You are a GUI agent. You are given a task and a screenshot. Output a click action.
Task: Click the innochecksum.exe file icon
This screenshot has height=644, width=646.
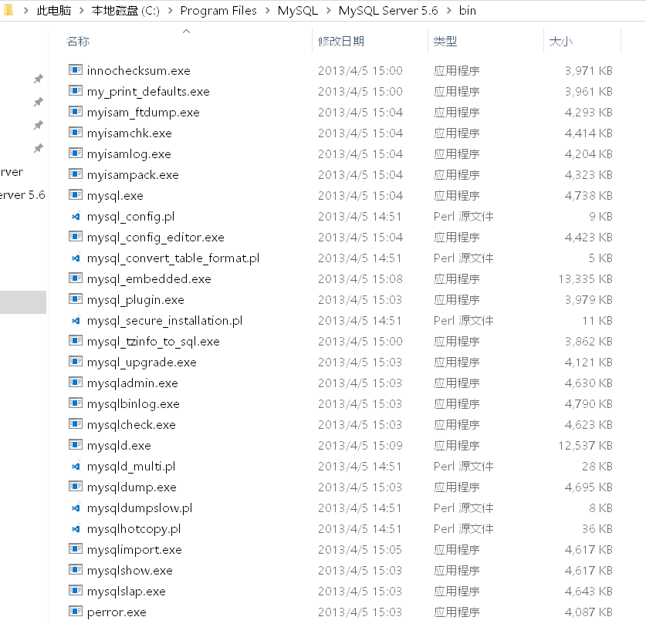pos(76,70)
